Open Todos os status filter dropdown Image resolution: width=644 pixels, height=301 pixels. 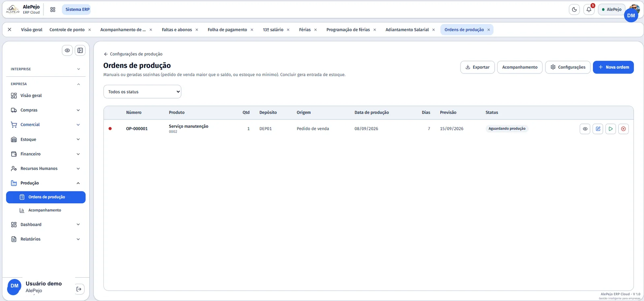tap(142, 92)
